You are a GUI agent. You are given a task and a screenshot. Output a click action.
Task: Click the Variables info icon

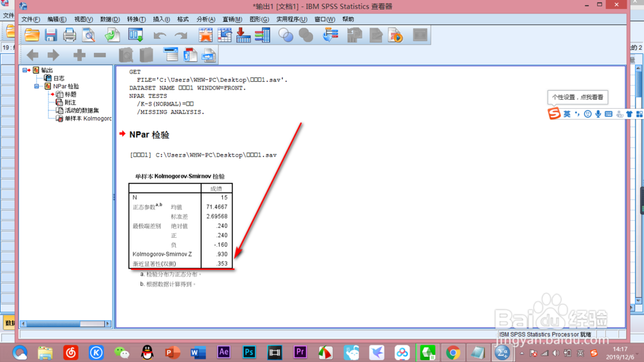coord(263,35)
